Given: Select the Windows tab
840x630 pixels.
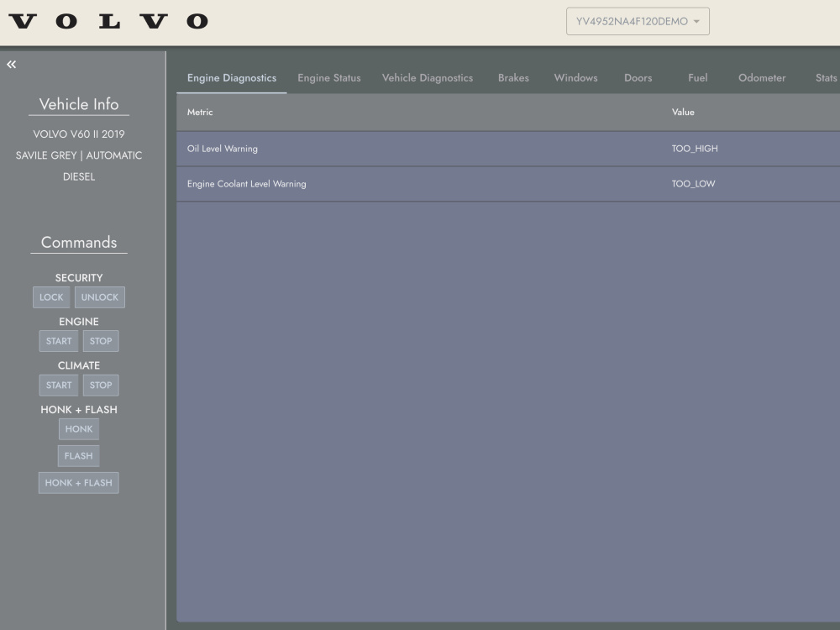Looking at the screenshot, I should coord(576,77).
